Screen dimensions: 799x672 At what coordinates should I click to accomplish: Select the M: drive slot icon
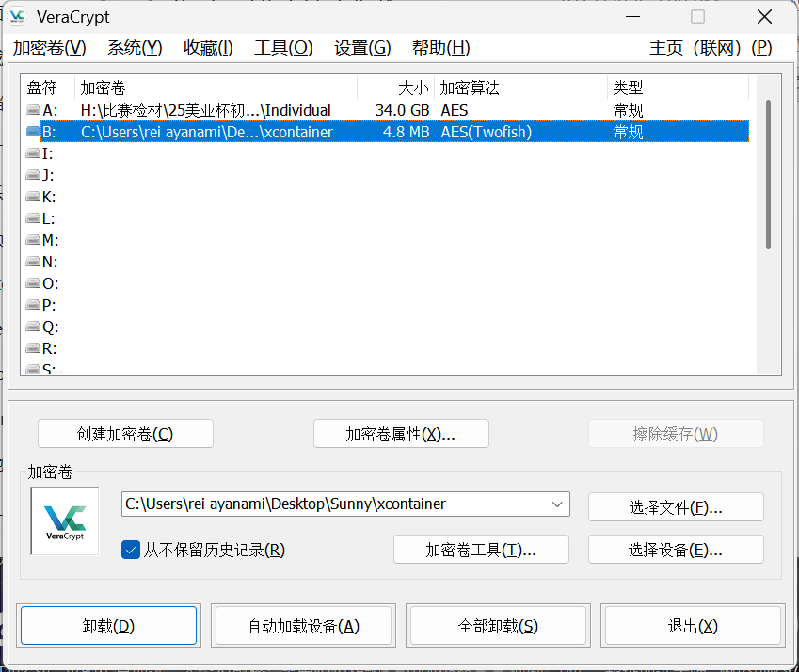[x=33, y=240]
